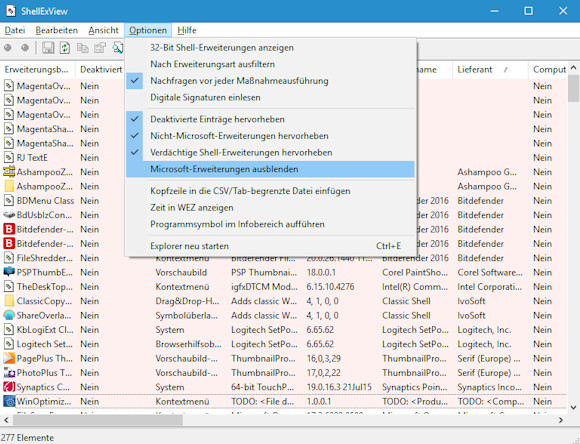The image size is (580, 444).
Task: Click the ShellExView title bar icon
Action: 11,11
